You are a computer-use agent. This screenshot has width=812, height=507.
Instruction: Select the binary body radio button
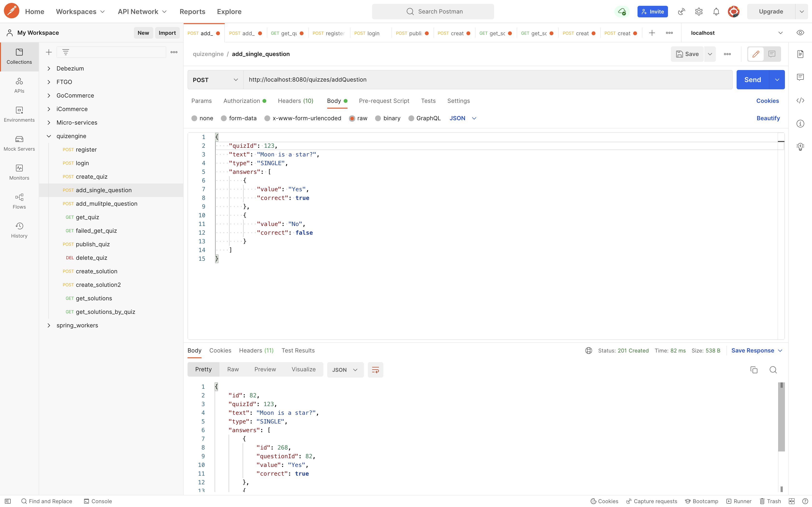coord(378,118)
